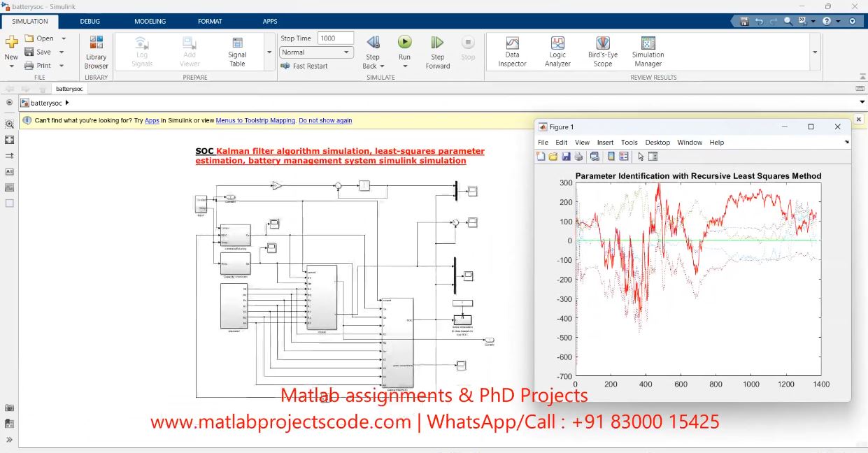Click the 'Do not show again' link
868x453 pixels.
[x=325, y=120]
